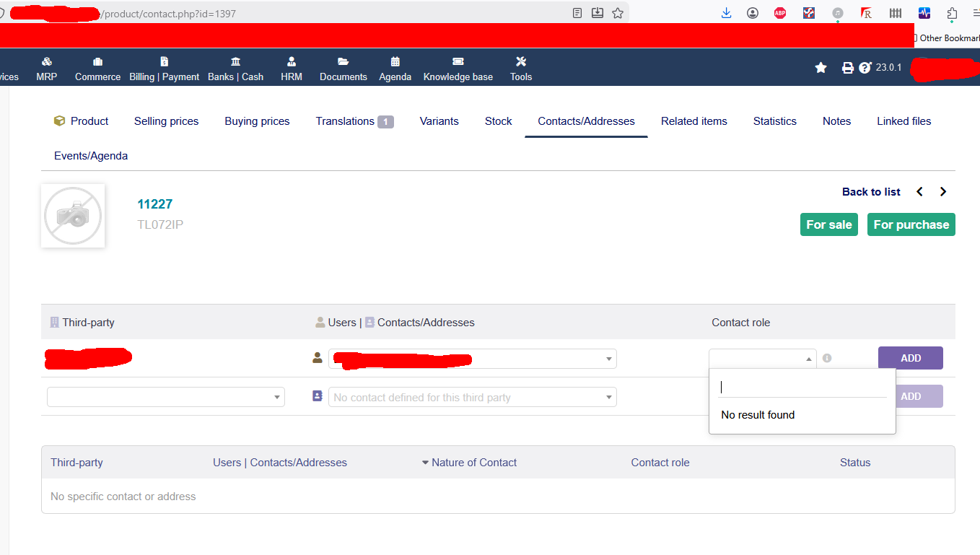Click the print page icon

coord(848,68)
